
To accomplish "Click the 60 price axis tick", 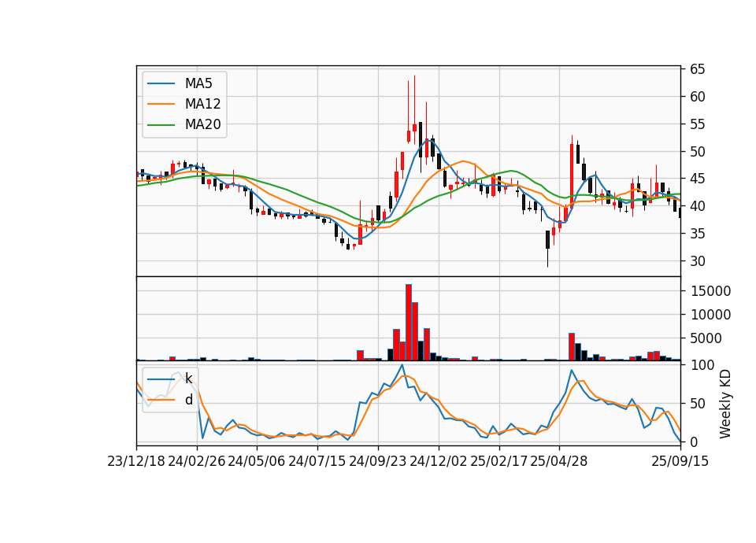I will (x=697, y=97).
